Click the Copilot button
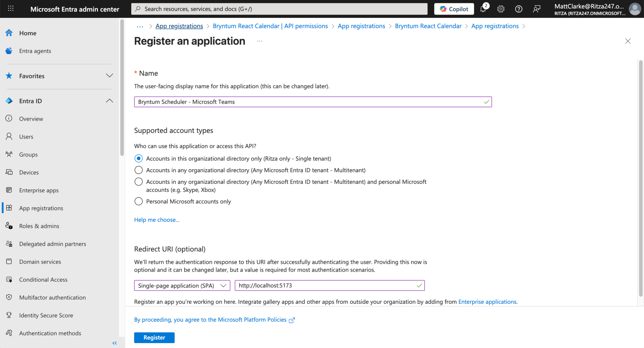 click(454, 9)
